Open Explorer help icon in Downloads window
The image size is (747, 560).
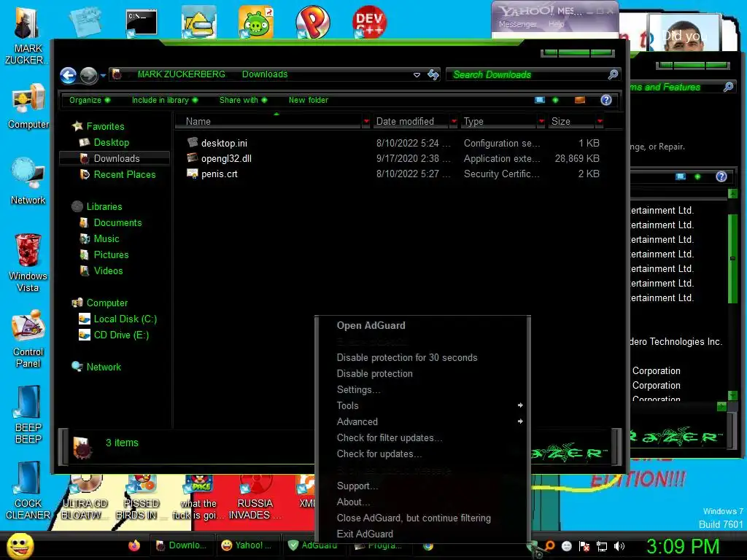click(x=606, y=100)
